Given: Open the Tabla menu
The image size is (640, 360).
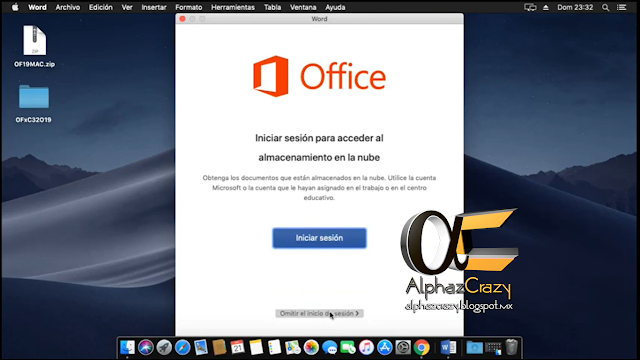Looking at the screenshot, I should pyautogui.click(x=272, y=7).
